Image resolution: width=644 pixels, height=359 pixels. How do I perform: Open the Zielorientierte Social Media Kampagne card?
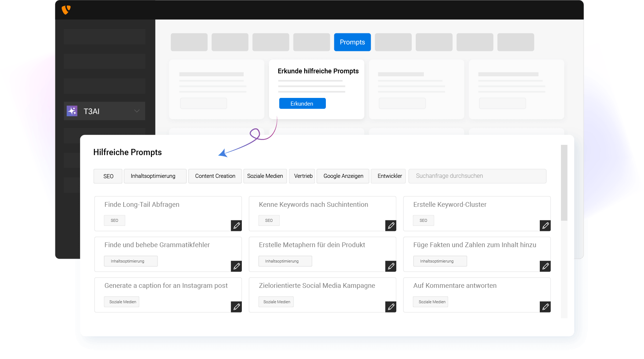[x=317, y=286]
